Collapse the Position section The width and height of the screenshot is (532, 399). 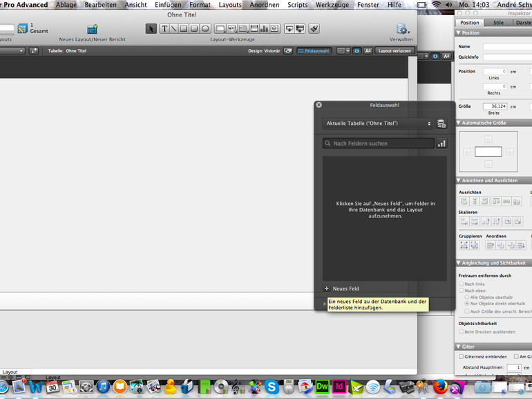tap(459, 33)
